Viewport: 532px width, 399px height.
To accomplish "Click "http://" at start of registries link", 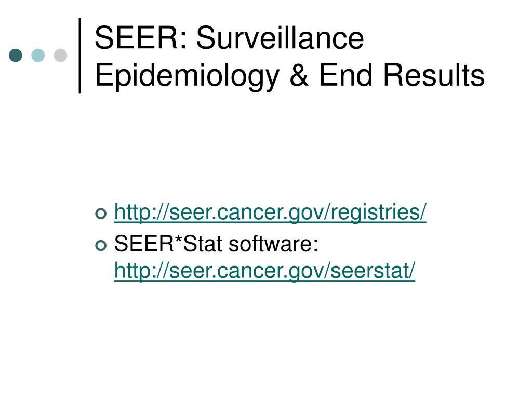I will 141,212.
